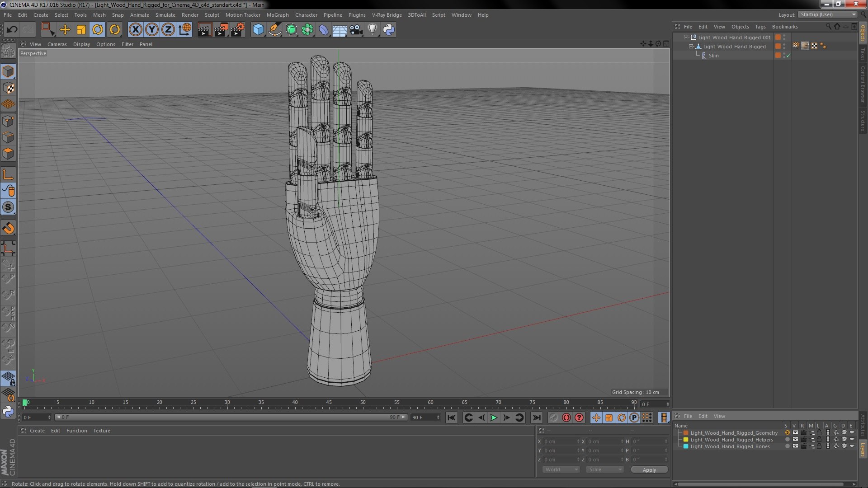The height and width of the screenshot is (488, 868).
Task: Add a Floor environment object
Action: coord(340,30)
